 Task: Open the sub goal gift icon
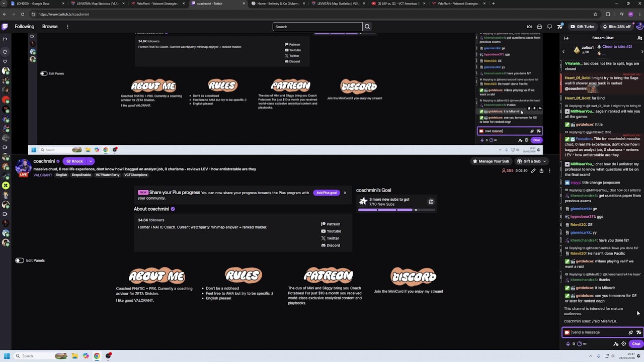tap(431, 202)
